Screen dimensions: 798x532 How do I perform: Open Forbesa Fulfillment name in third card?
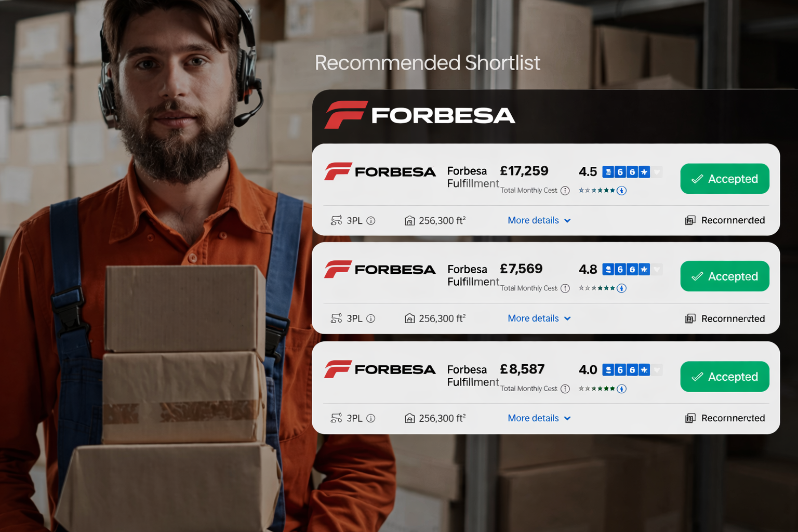[x=473, y=376]
